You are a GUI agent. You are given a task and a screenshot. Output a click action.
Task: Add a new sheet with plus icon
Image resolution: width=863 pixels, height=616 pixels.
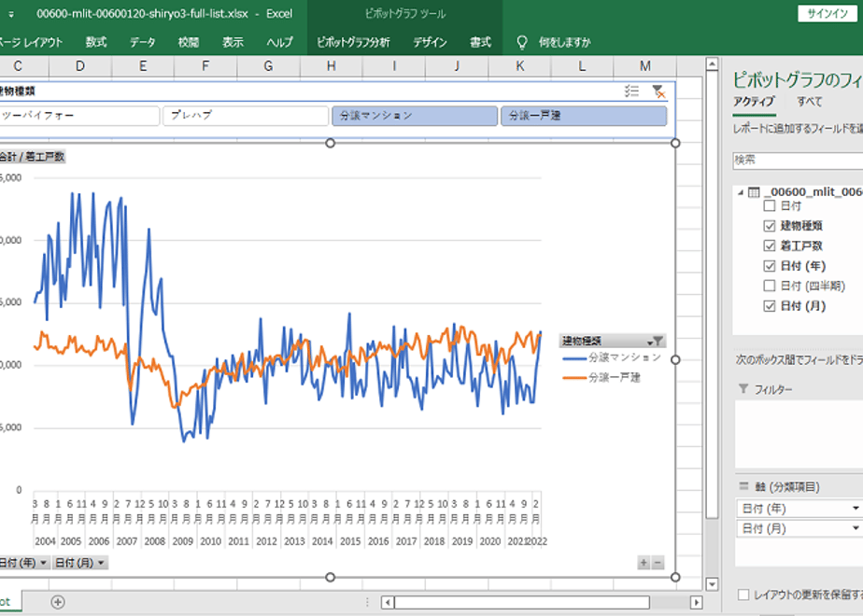58,602
